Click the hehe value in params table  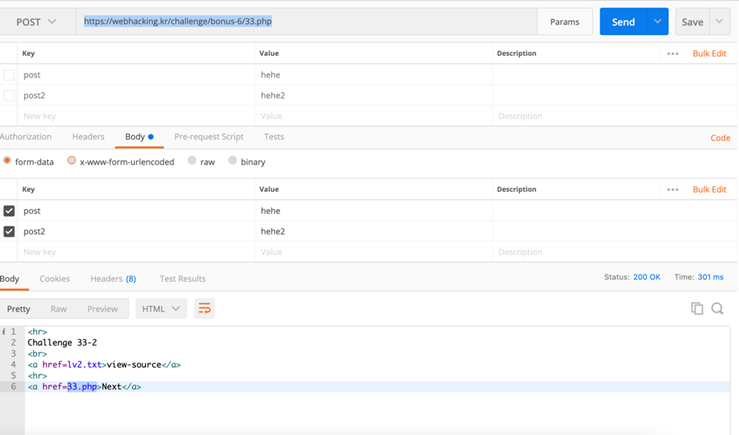tap(271, 75)
